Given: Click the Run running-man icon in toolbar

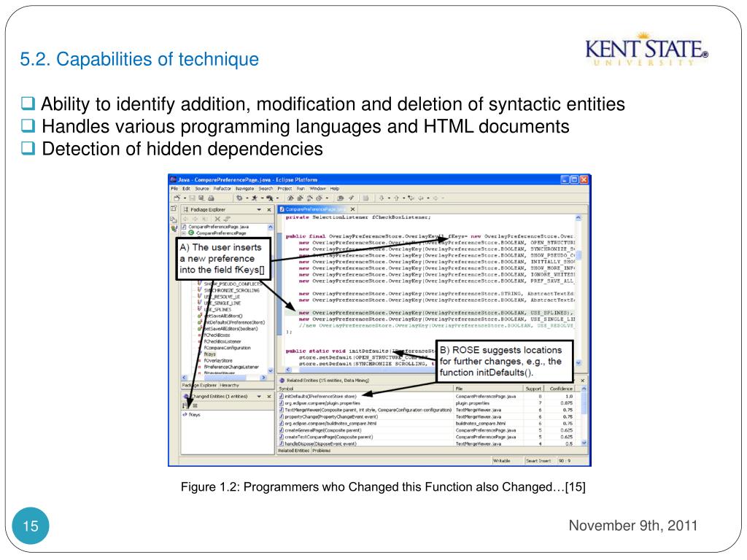Looking at the screenshot, I should click(255, 198).
